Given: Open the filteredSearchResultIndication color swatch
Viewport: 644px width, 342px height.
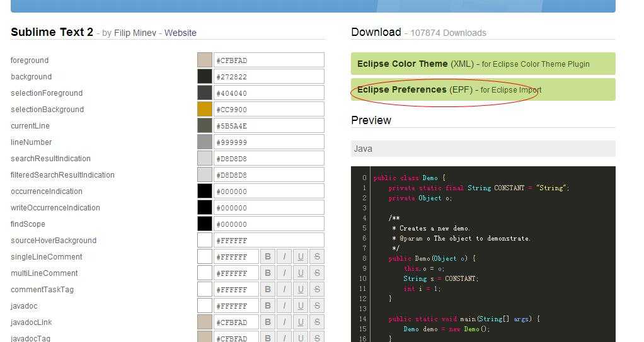Looking at the screenshot, I should tap(205, 175).
